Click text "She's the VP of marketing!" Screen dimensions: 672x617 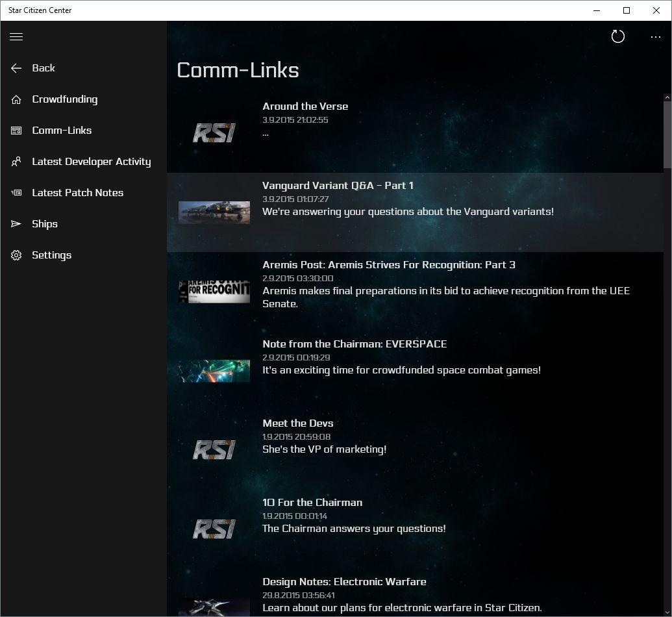[x=325, y=449]
